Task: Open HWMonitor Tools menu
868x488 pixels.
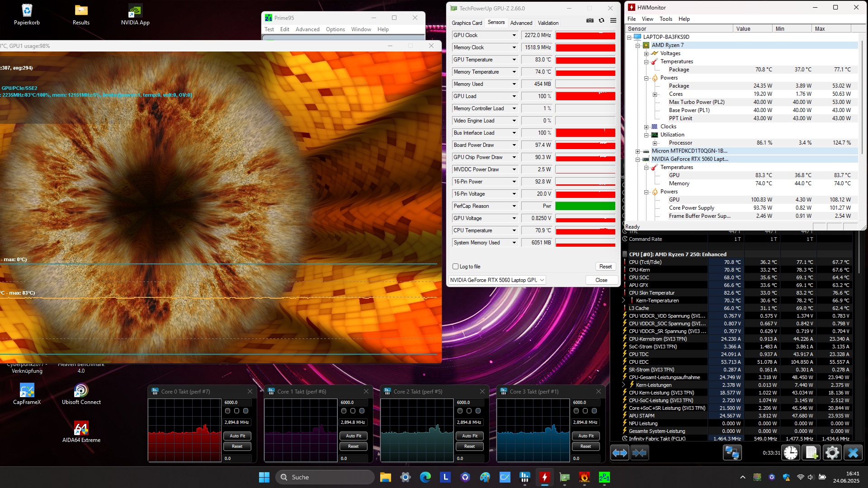Action: (x=665, y=19)
